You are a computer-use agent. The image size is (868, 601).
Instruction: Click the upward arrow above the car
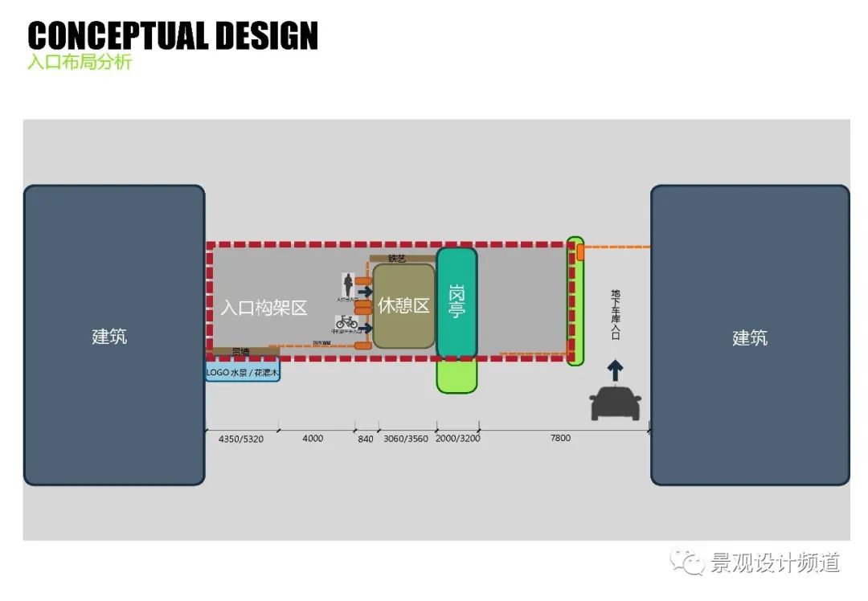[615, 370]
